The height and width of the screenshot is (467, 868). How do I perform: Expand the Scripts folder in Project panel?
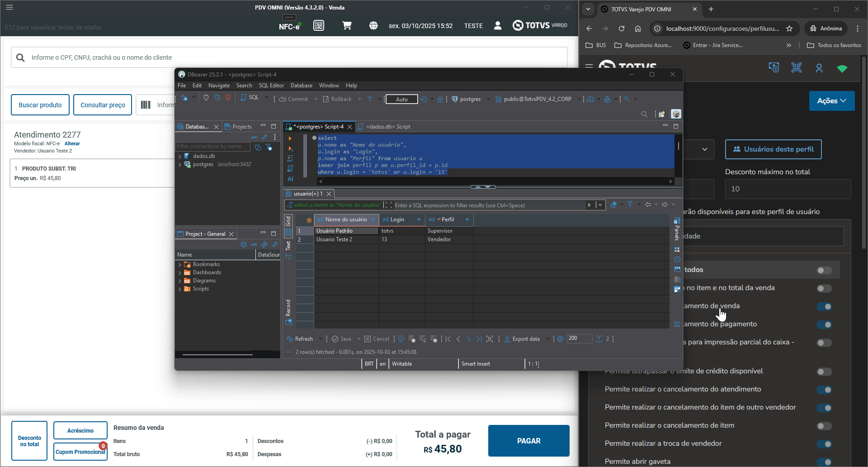pyautogui.click(x=180, y=289)
